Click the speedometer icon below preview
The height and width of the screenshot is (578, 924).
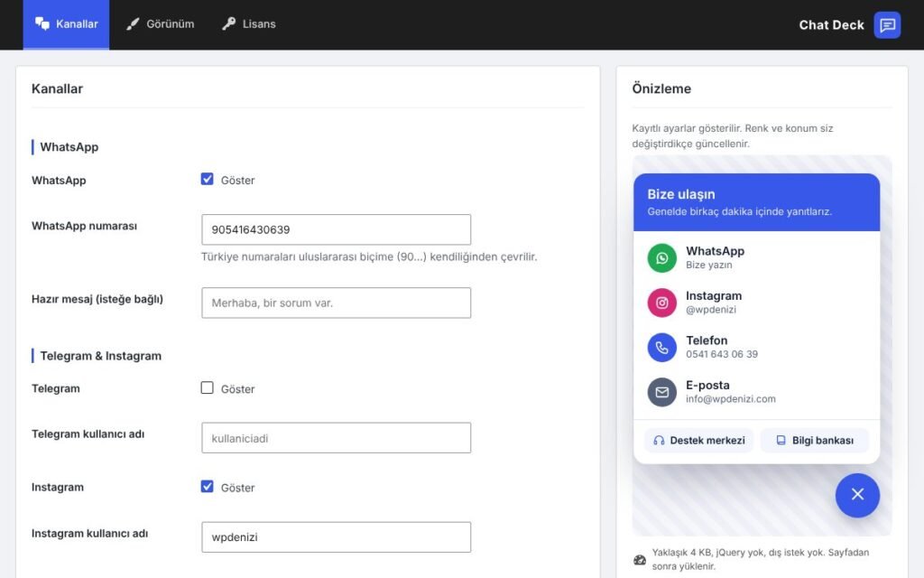[640, 560]
